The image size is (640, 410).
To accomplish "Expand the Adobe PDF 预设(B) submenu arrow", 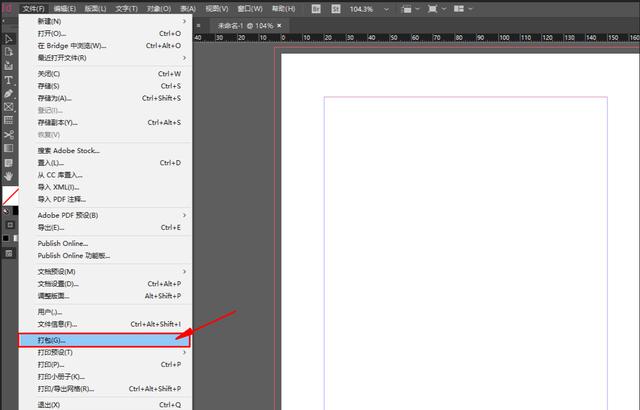I will pyautogui.click(x=184, y=215).
